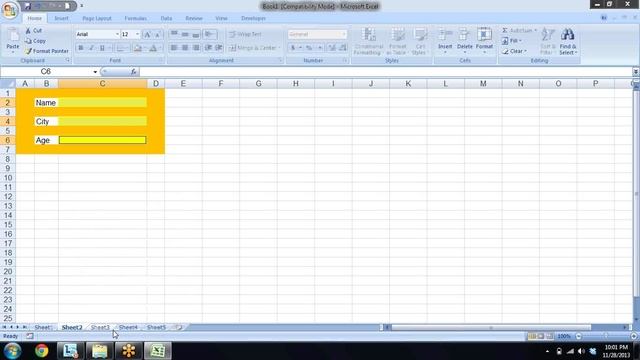The height and width of the screenshot is (360, 640).
Task: Switch to the Developer tab
Action: coord(253,18)
